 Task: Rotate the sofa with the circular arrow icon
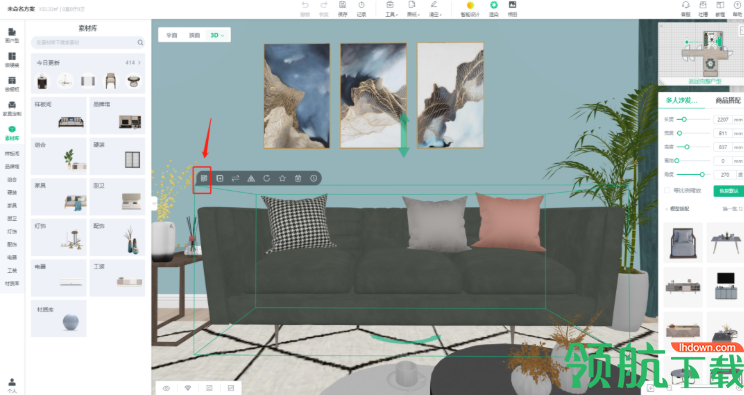[x=267, y=178]
